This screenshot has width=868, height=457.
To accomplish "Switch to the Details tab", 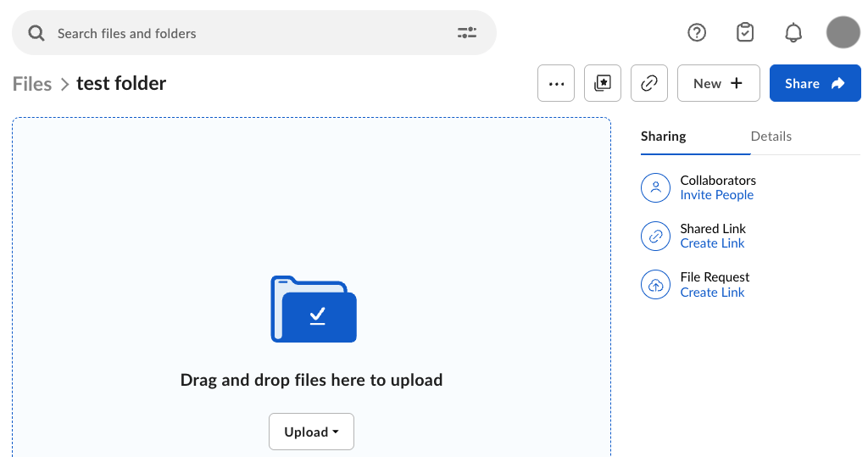I will 771,137.
